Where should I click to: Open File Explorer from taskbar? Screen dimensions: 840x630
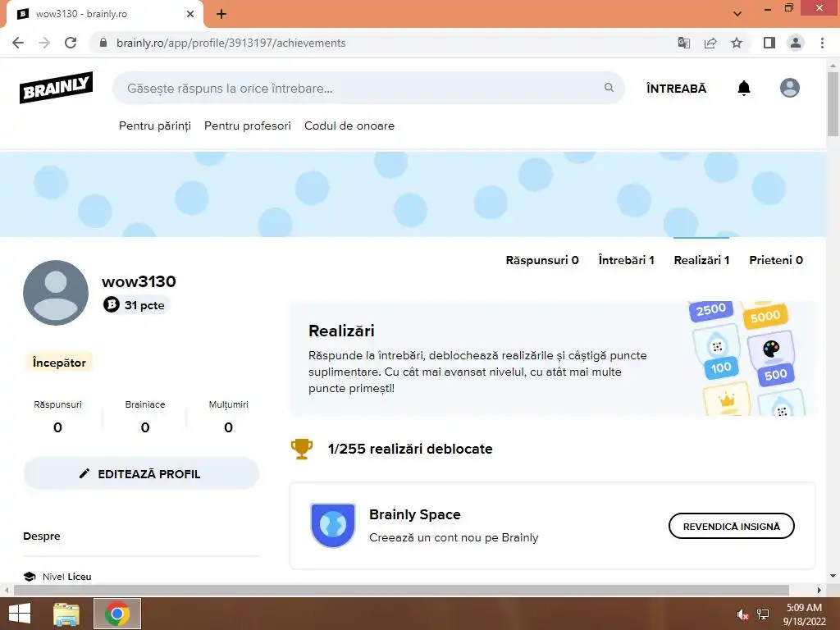[66, 614]
